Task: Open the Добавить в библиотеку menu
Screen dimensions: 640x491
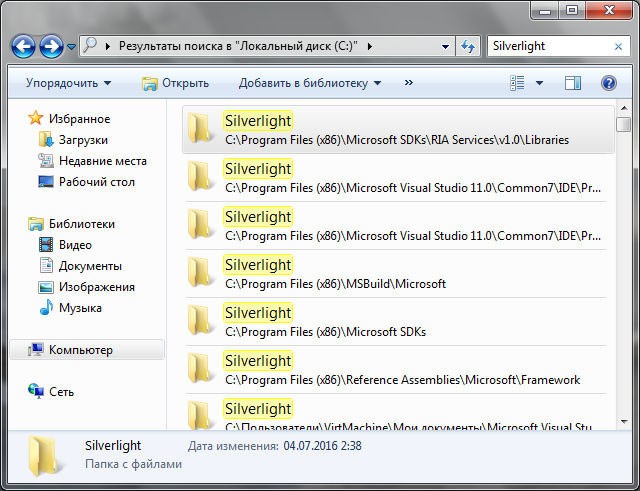Action: click(x=310, y=83)
